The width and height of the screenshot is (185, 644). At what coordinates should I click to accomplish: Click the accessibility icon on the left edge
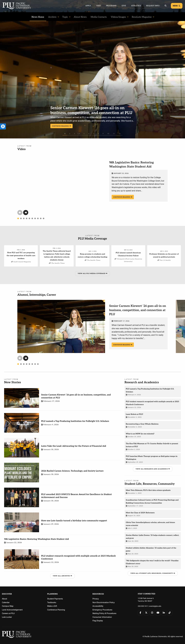[x=3, y=126]
